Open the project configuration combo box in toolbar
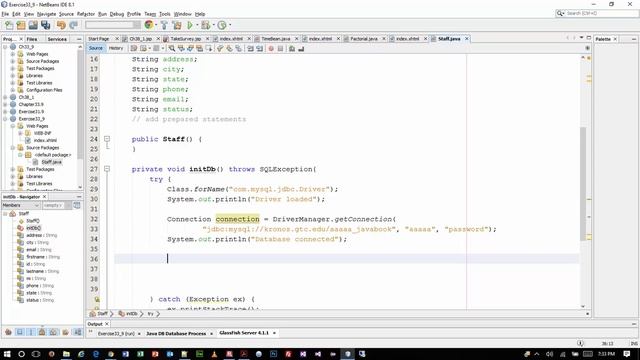The height and width of the screenshot is (360, 640). tap(113, 25)
